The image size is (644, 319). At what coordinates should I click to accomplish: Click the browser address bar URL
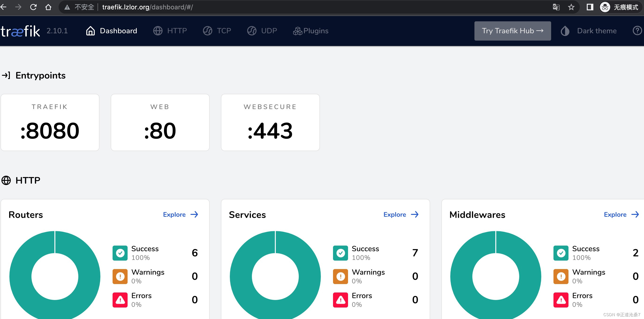[x=148, y=7]
